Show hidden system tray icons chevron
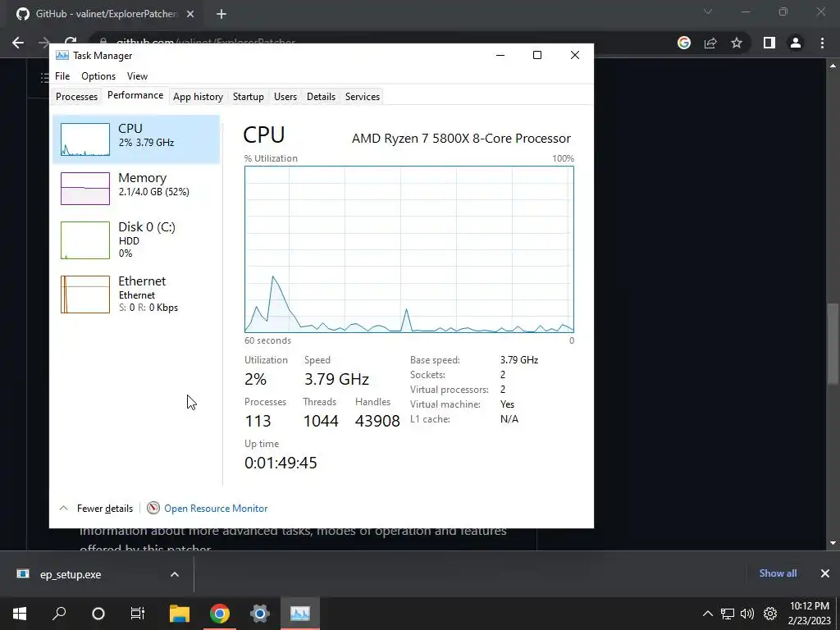This screenshot has height=630, width=840. click(708, 614)
